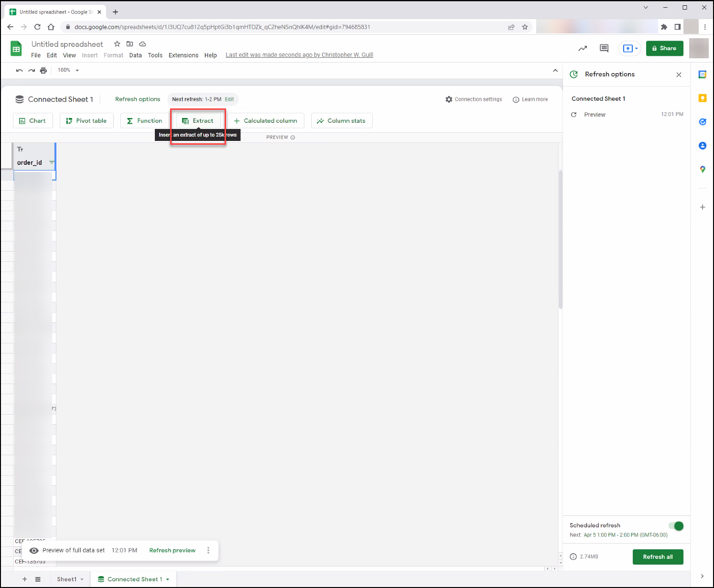Open Google Keep side panel icon
Viewport: 714px width, 588px height.
pos(703,98)
